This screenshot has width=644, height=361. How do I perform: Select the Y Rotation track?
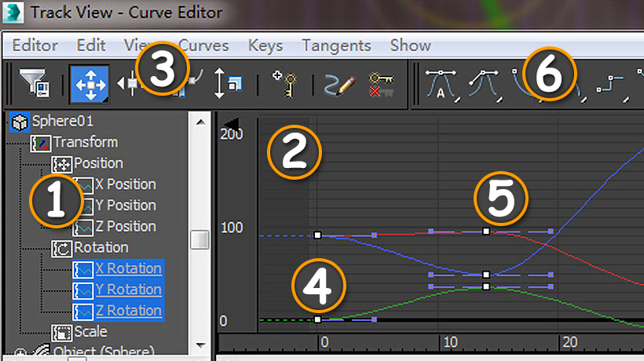[129, 290]
